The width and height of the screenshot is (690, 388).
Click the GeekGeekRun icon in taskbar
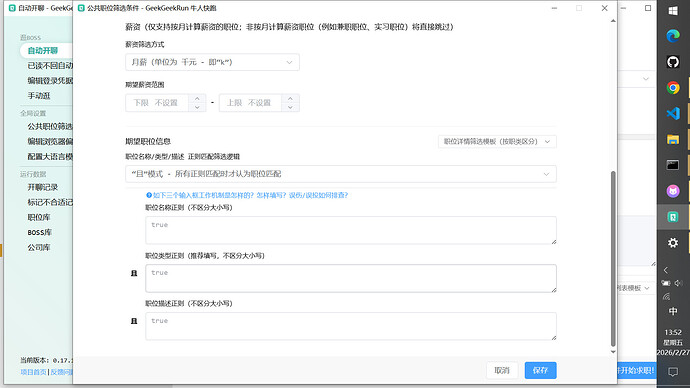(x=672, y=217)
